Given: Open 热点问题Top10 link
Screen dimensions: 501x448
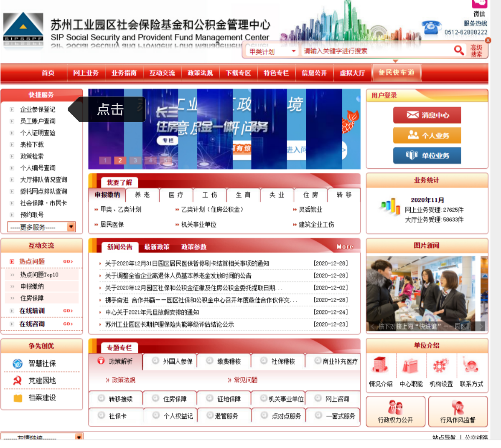Looking at the screenshot, I should click(39, 275).
